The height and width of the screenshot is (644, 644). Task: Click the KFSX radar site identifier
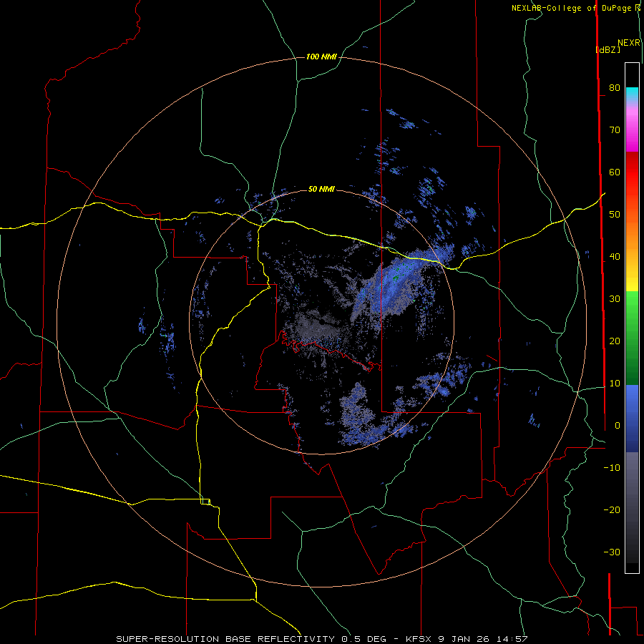[420, 639]
